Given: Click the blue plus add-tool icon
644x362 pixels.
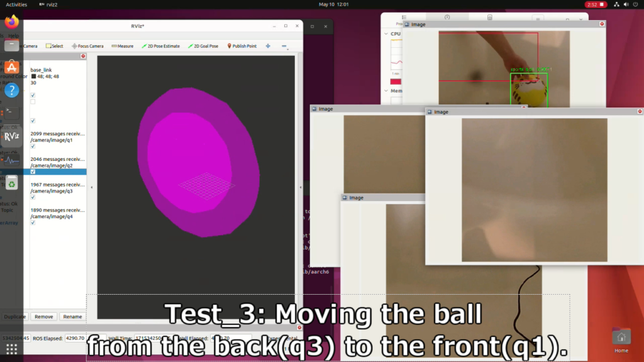Looking at the screenshot, I should point(268,46).
